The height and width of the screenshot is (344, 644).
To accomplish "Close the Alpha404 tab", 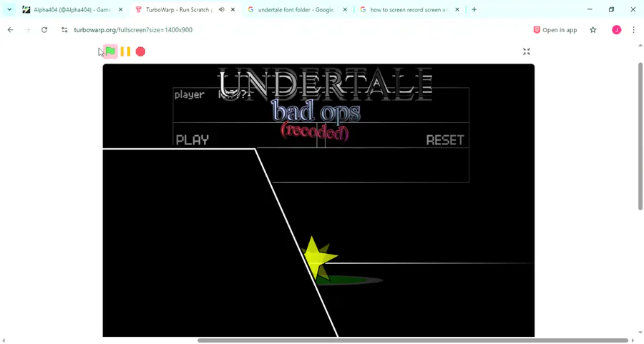I will pyautogui.click(x=120, y=9).
